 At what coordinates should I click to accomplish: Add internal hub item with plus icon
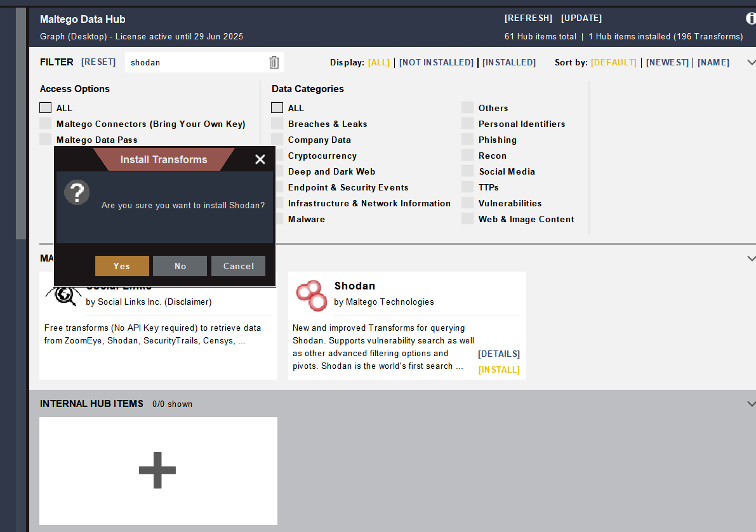coord(157,470)
